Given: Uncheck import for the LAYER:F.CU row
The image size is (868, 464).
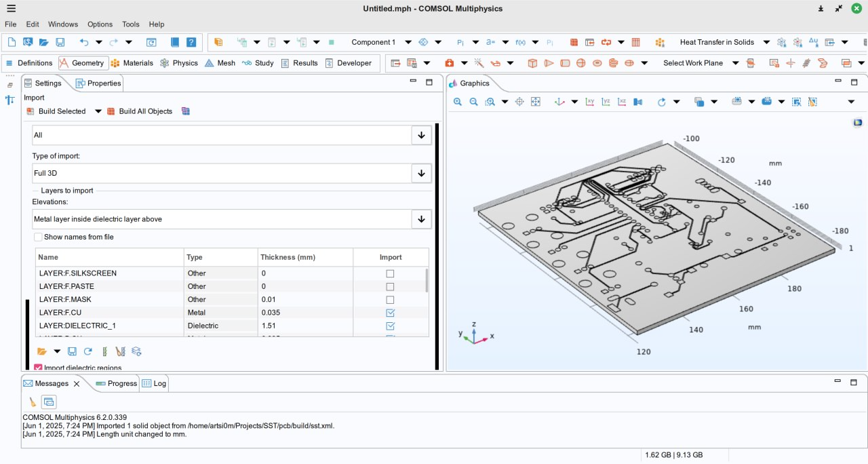Looking at the screenshot, I should (390, 313).
